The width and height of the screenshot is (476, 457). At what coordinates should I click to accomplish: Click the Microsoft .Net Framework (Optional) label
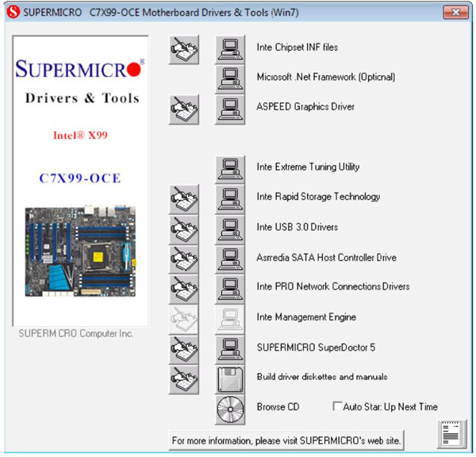(326, 77)
